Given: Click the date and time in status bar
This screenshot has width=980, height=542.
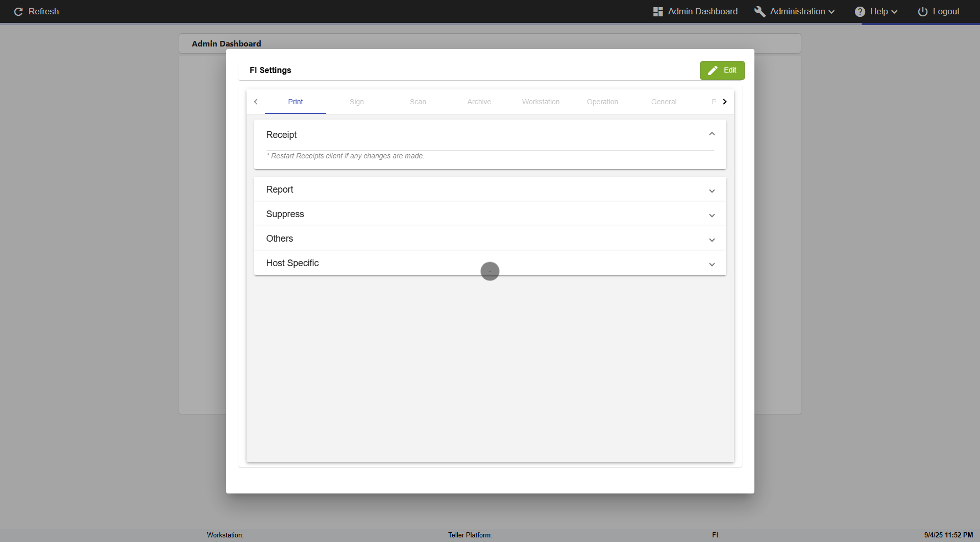Looking at the screenshot, I should coord(948,535).
